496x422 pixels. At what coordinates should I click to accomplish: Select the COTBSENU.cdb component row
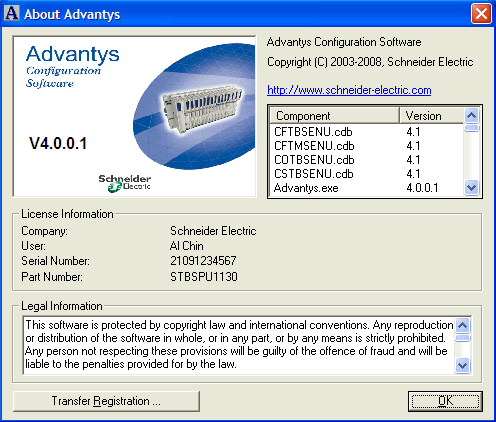(367, 160)
